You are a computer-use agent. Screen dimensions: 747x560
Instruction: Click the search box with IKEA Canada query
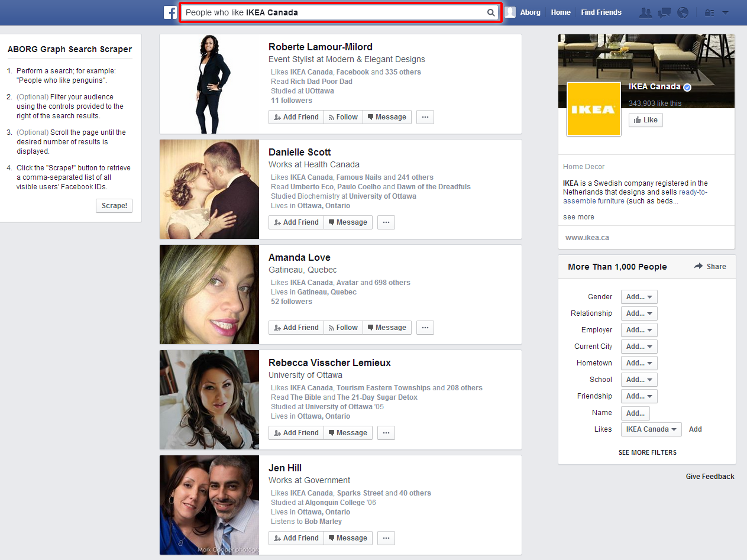tap(341, 12)
